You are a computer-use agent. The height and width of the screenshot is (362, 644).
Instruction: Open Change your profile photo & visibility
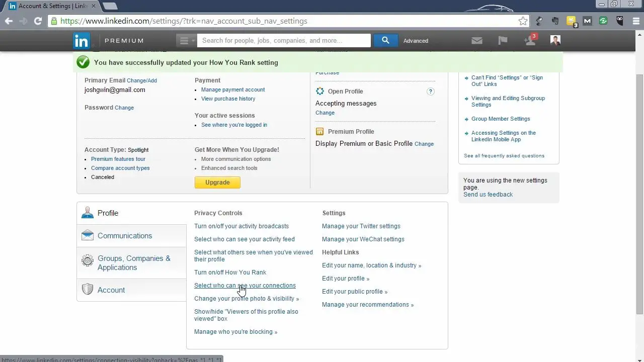click(x=247, y=299)
